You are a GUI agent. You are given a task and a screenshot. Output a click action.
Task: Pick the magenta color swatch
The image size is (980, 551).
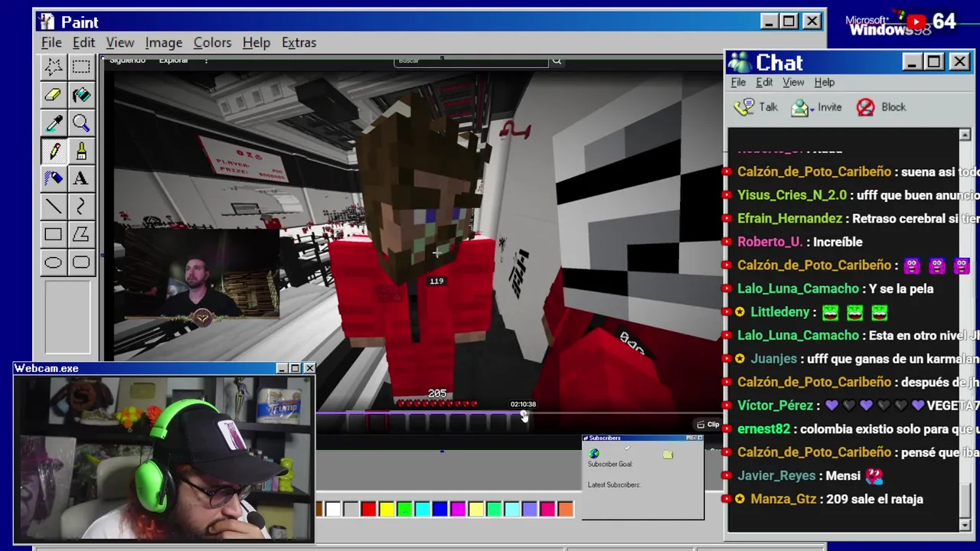(458, 509)
